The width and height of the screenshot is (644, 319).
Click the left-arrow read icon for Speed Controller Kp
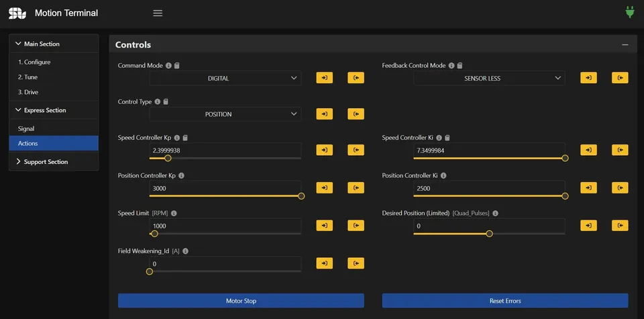coord(356,150)
